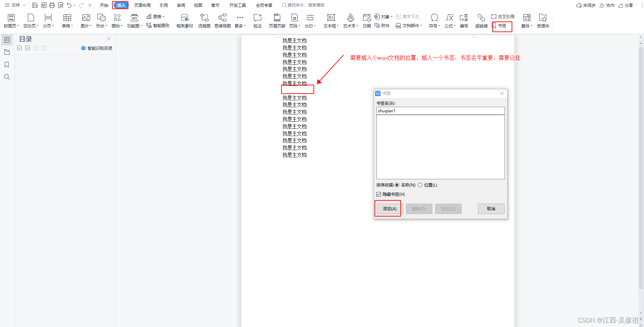Switch to the 页面布局 tab
The image size is (644, 327).
tap(142, 5)
